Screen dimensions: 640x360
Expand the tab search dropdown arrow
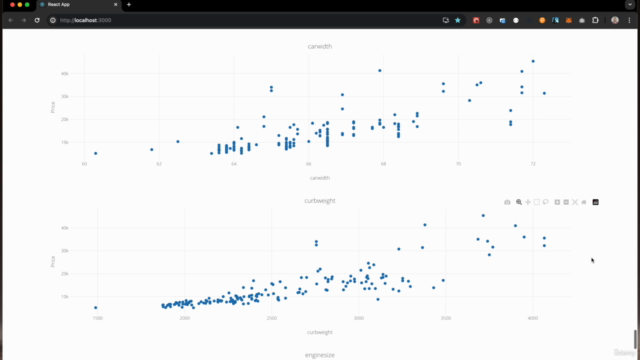click(x=630, y=4)
